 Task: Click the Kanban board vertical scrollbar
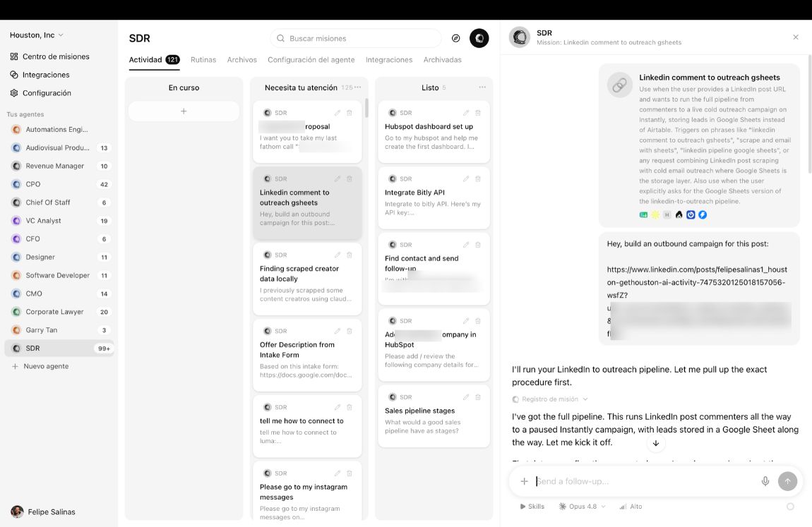pos(366,107)
